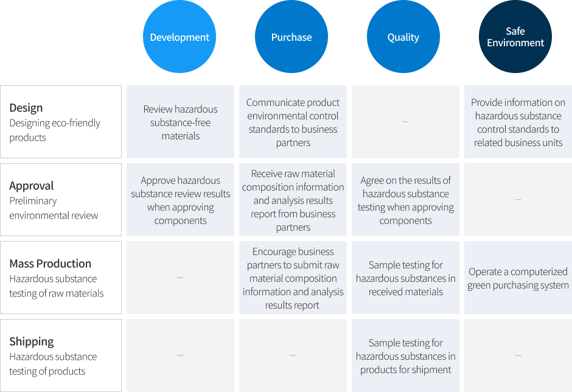Select the empty Shipping-Purchase dash cell

[x=293, y=355]
